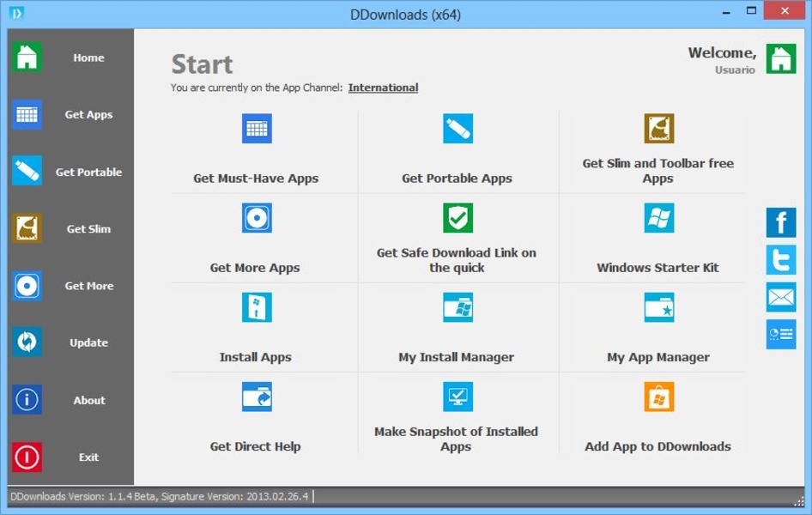Click the news list icon below email
812x515 pixels.
point(781,335)
